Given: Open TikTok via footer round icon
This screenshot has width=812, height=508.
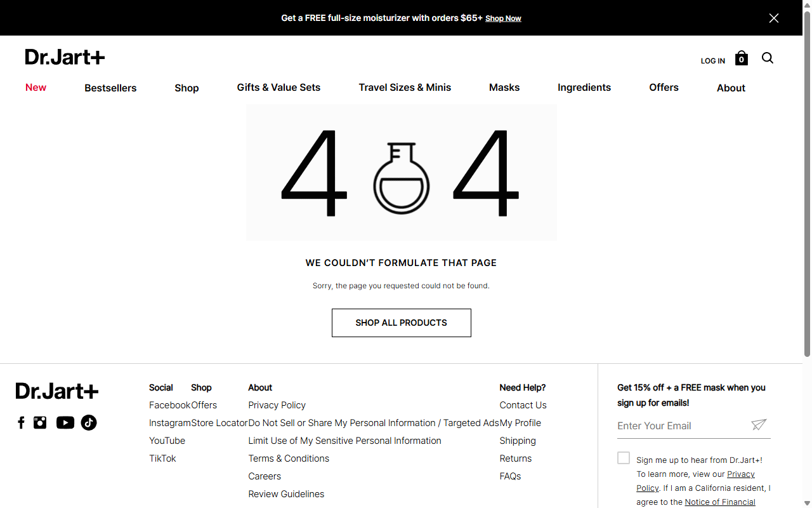Looking at the screenshot, I should (x=89, y=423).
